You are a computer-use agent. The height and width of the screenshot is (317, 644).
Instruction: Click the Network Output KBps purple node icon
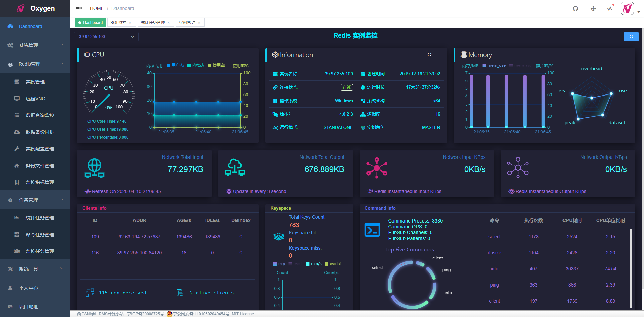[518, 168]
